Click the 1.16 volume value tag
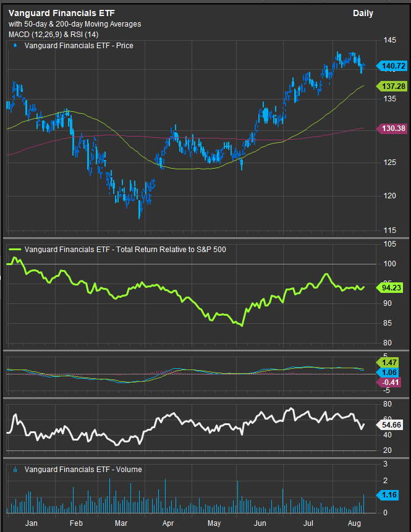This screenshot has width=411, height=532. [388, 495]
